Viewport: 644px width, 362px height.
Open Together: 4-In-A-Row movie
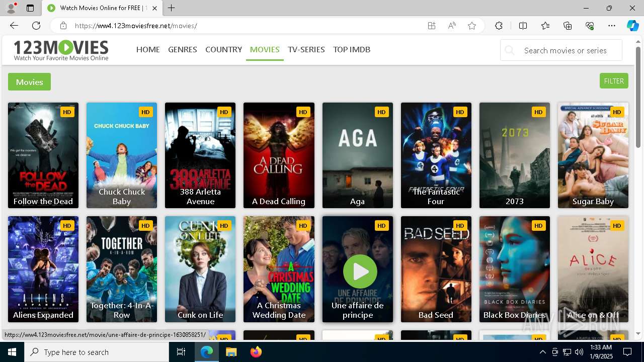[122, 269]
